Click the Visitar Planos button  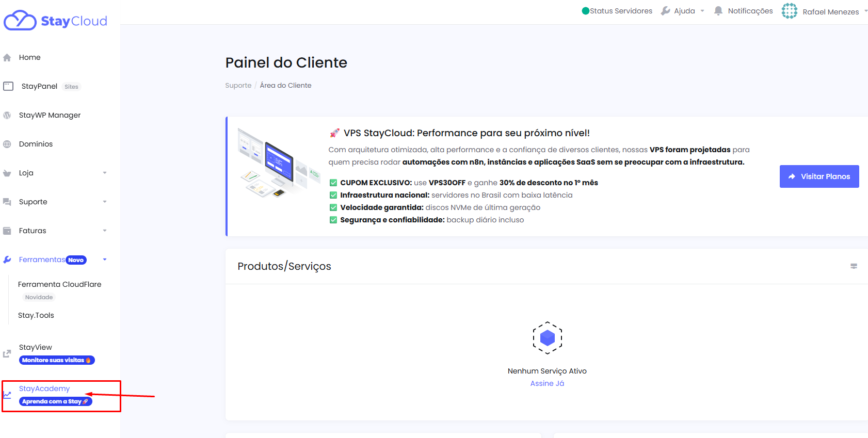pos(819,176)
